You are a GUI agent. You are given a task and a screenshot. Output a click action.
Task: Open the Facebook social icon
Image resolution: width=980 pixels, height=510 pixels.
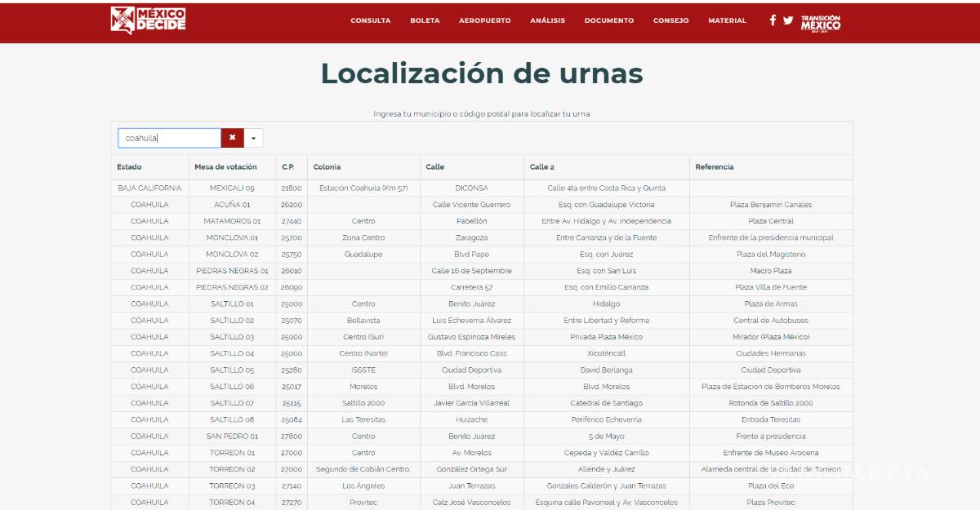[x=772, y=20]
